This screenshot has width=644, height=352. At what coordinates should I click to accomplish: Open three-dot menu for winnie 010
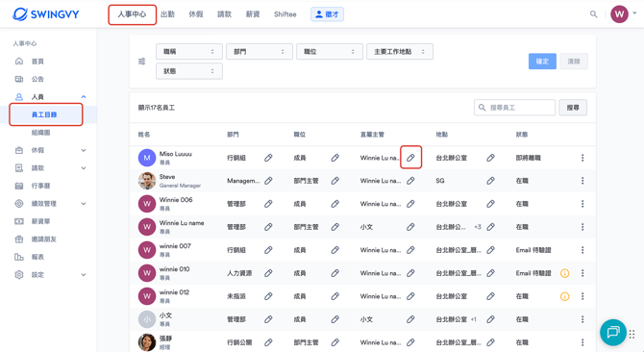click(x=582, y=273)
